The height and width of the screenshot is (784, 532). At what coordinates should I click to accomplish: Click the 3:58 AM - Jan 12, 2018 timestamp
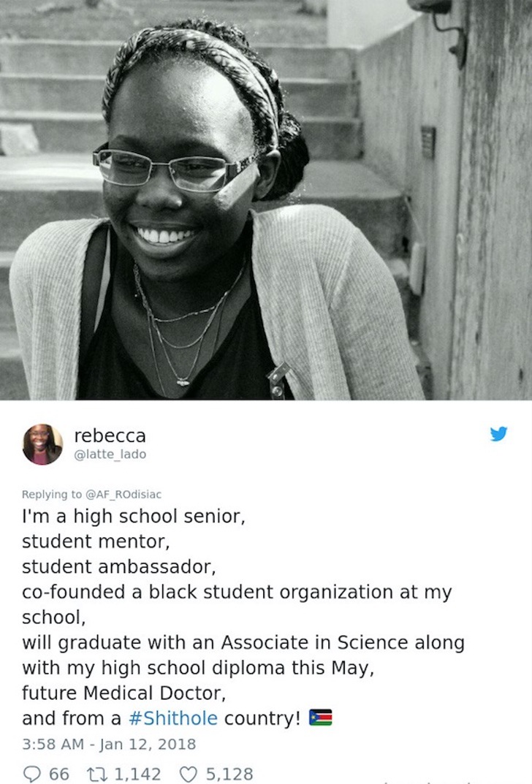click(x=108, y=744)
